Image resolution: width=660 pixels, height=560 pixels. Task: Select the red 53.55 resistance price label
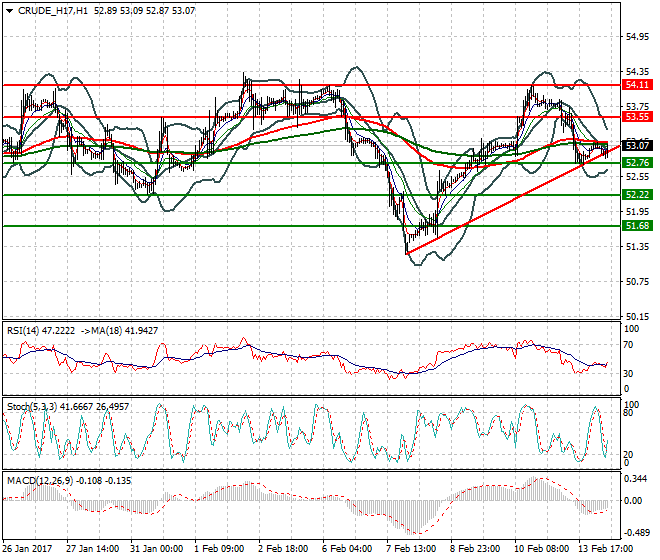(637, 117)
